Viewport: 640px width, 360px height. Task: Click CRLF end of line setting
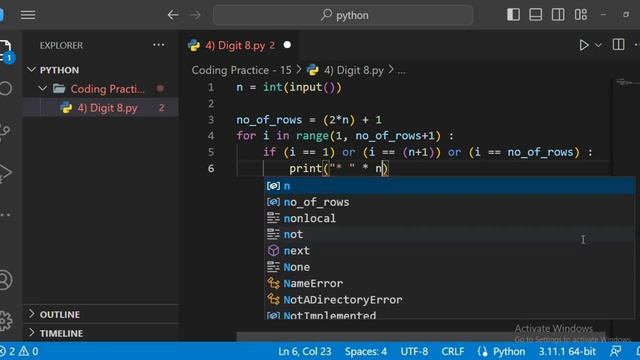click(453, 351)
